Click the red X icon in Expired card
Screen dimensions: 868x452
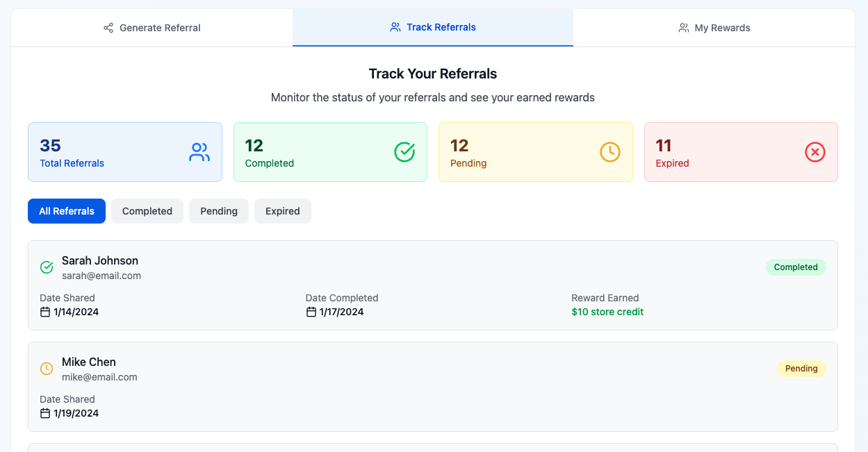(x=815, y=152)
